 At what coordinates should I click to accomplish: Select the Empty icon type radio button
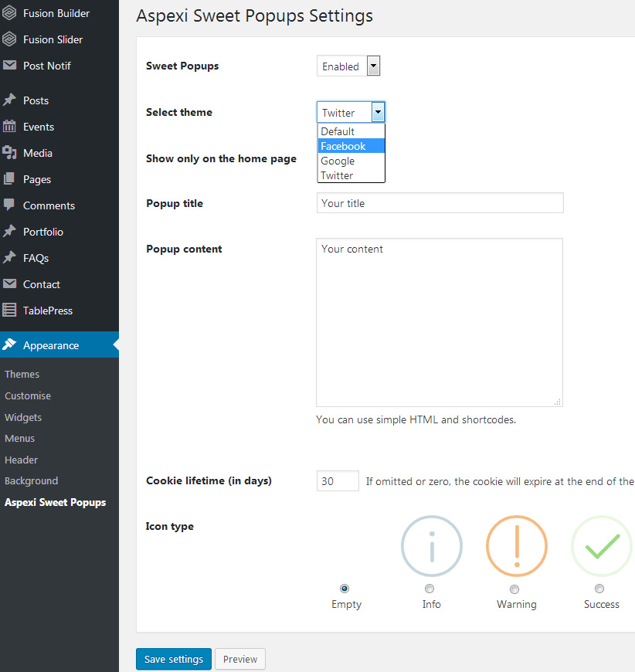(345, 589)
